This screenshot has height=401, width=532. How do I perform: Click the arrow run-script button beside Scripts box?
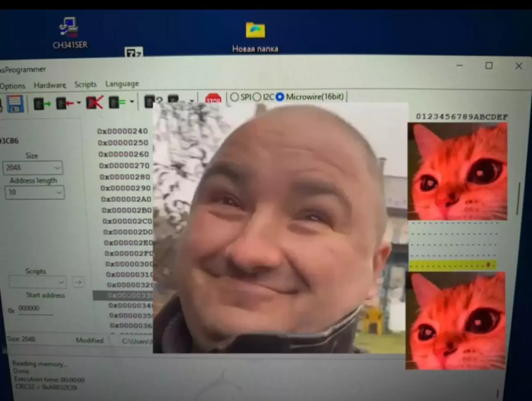[78, 282]
